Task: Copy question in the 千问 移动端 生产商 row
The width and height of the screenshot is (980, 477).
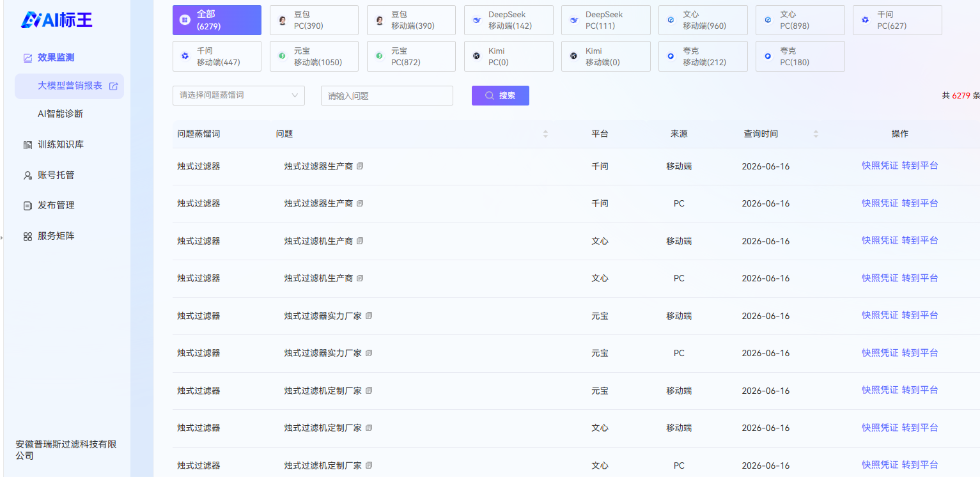Action: [x=360, y=166]
